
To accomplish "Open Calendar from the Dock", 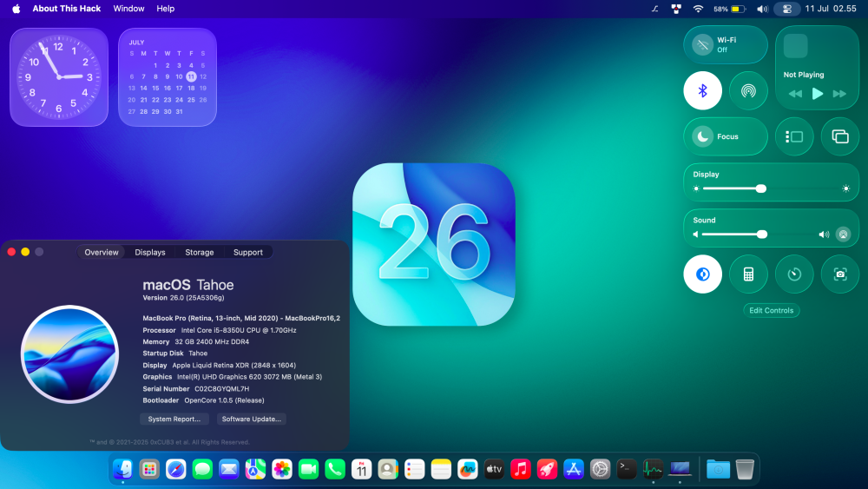I will click(x=361, y=469).
